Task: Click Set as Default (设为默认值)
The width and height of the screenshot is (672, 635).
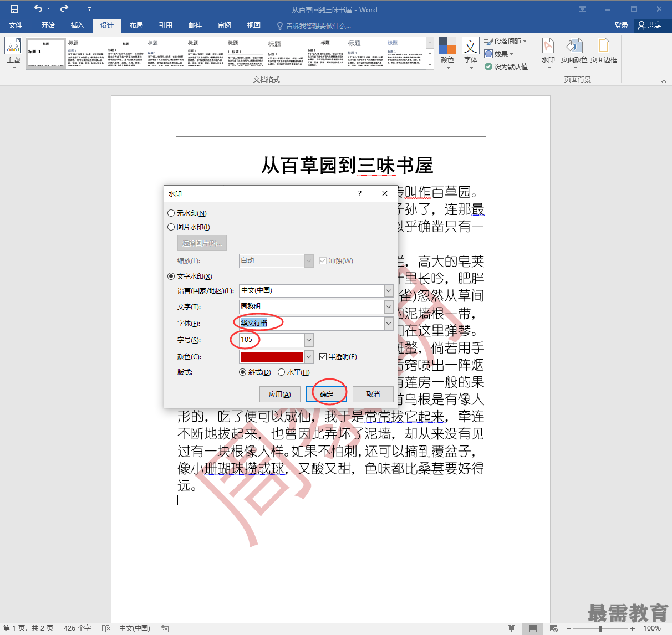Action: [x=506, y=66]
